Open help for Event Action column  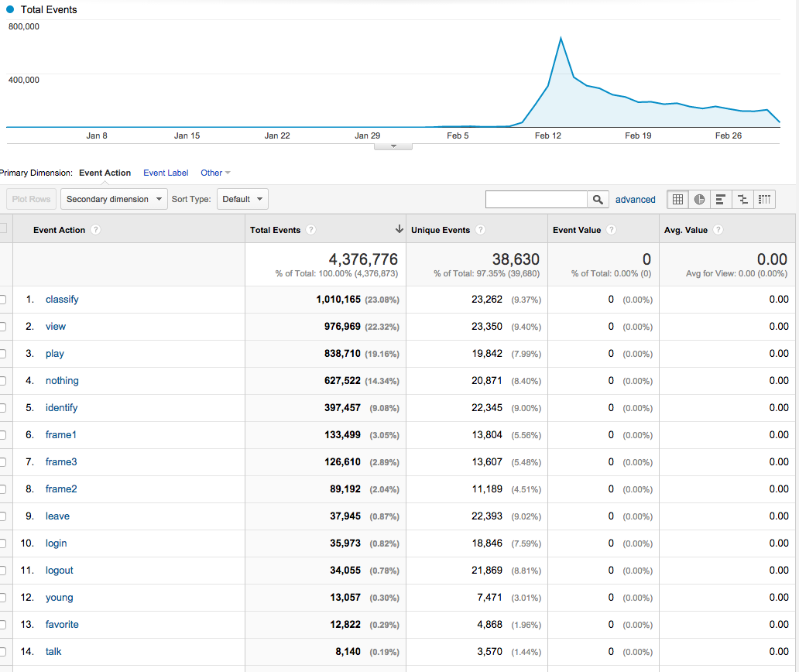pyautogui.click(x=95, y=230)
